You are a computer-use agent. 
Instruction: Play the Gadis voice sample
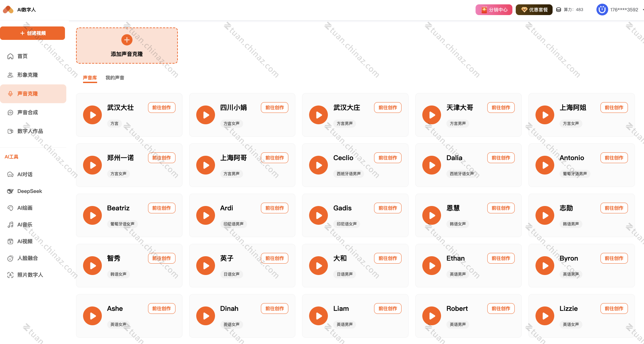click(318, 215)
